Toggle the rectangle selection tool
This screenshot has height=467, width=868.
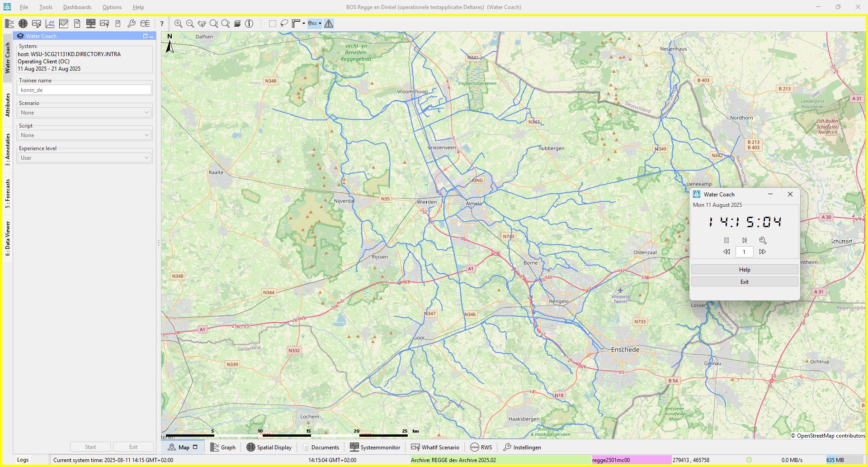272,24
